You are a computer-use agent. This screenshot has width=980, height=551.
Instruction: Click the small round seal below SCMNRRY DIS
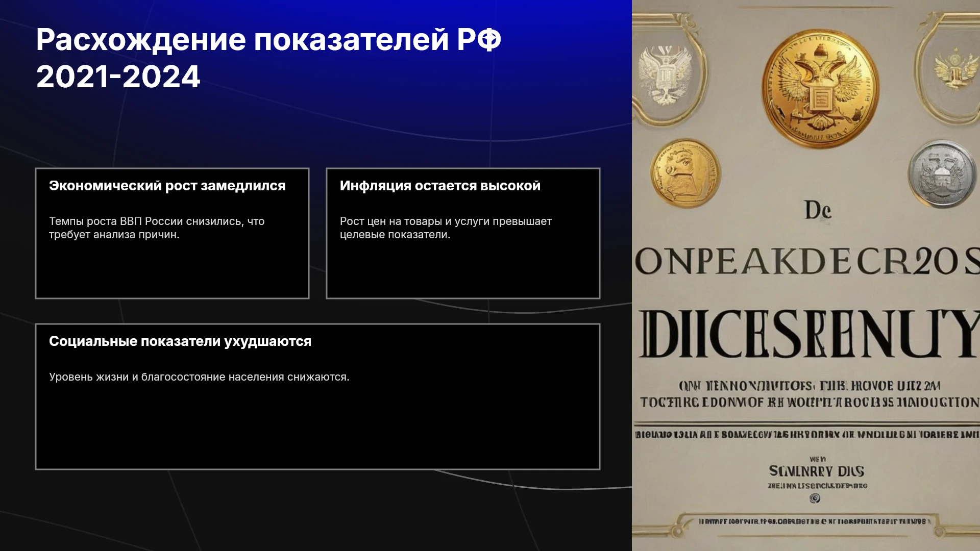coord(815,498)
